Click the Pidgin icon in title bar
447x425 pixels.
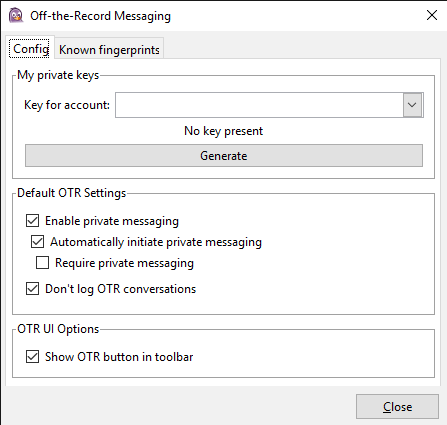(16, 15)
